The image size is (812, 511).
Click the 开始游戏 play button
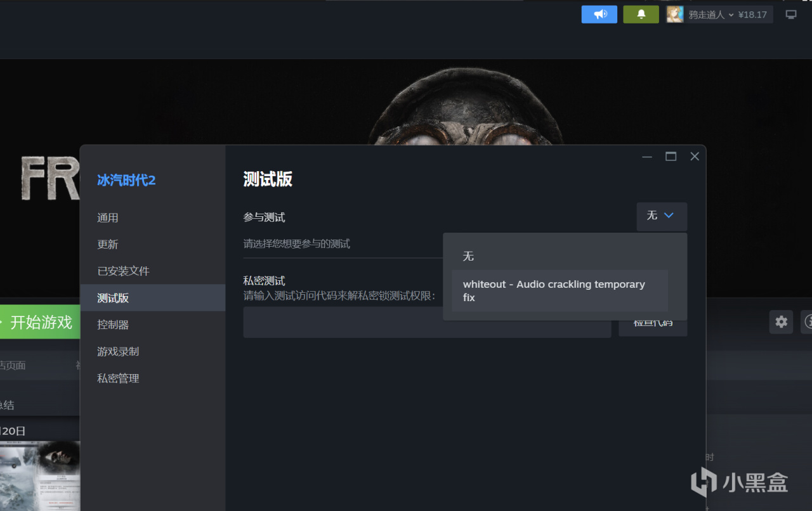coord(39,322)
